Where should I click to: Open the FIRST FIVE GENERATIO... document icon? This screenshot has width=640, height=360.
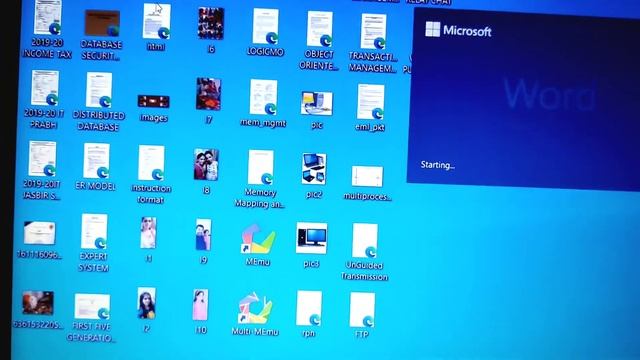(92, 307)
